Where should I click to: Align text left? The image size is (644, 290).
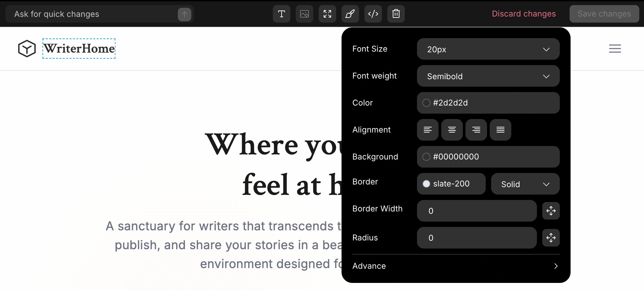[428, 130]
